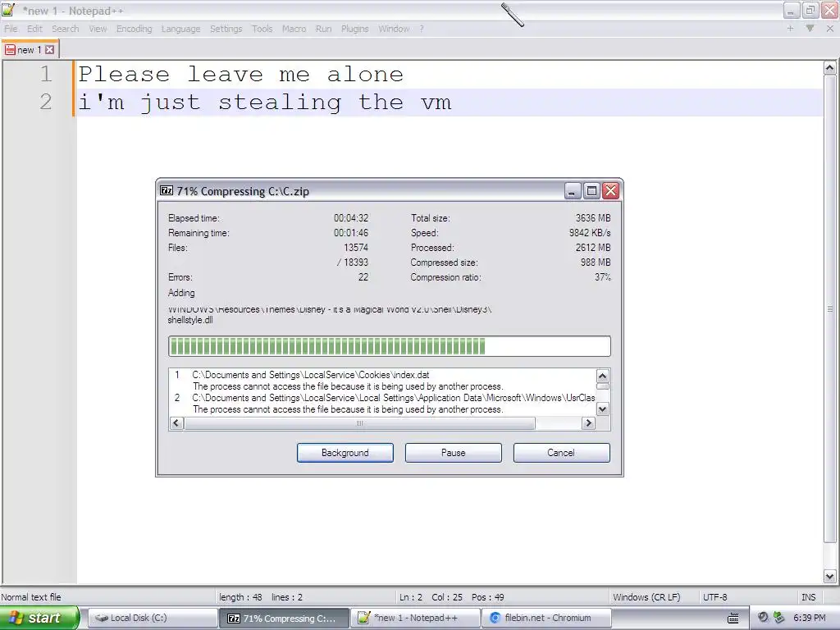840x630 pixels.
Task: Click line number 2 in the margin
Action: [46, 102]
